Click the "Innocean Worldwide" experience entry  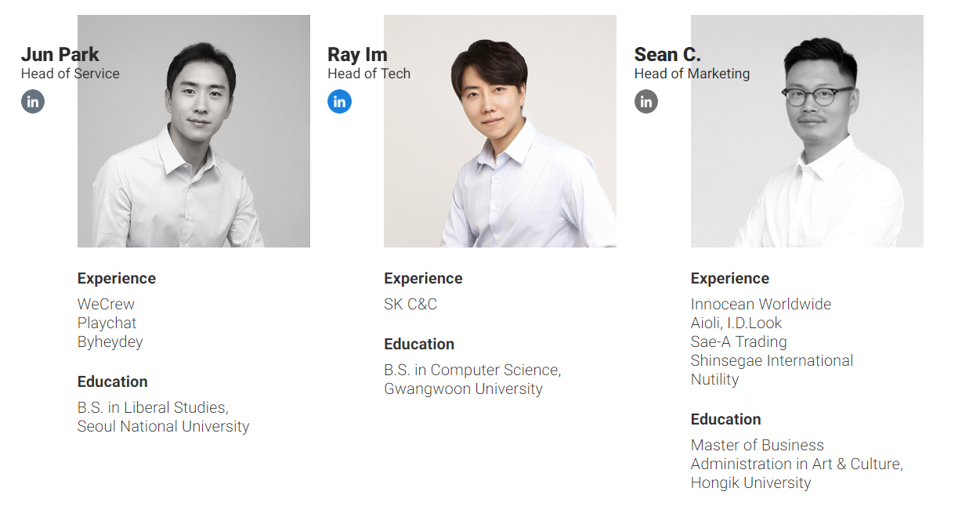tap(761, 304)
